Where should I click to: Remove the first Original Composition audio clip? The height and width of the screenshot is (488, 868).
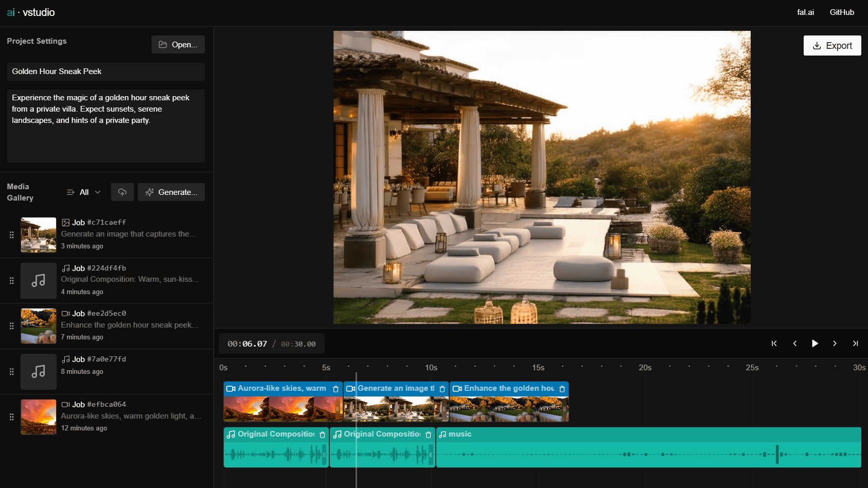pos(323,435)
